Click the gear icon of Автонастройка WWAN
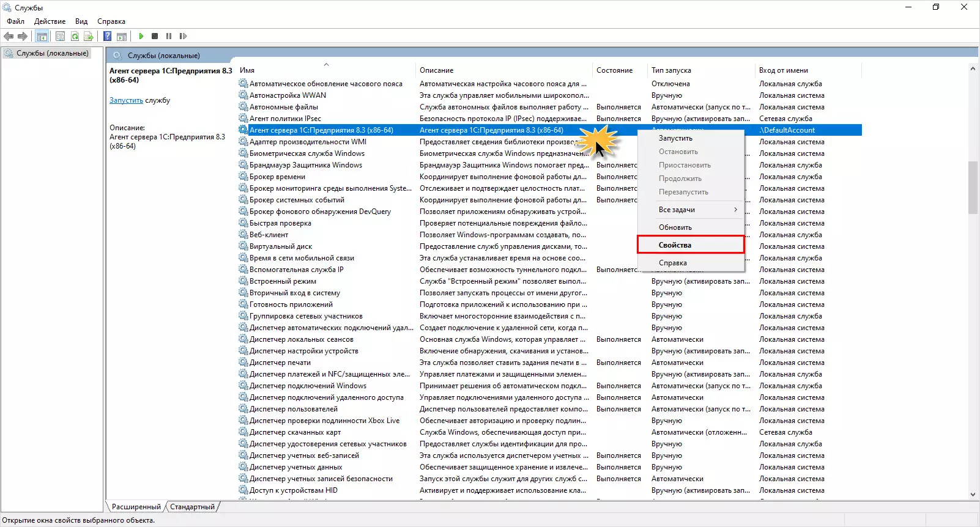The height and width of the screenshot is (527, 980). coord(243,95)
